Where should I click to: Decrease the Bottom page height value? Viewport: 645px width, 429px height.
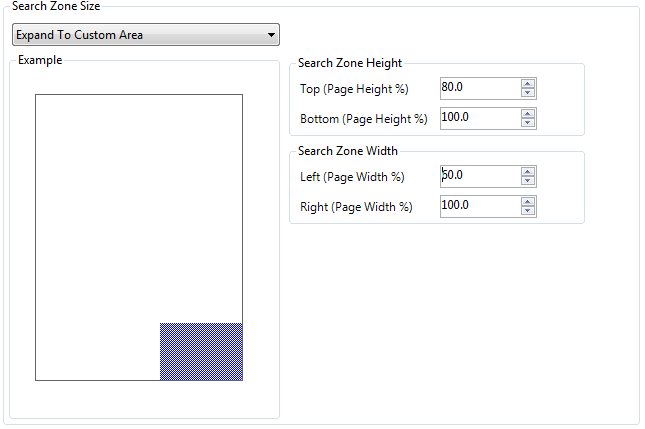[x=528, y=123]
